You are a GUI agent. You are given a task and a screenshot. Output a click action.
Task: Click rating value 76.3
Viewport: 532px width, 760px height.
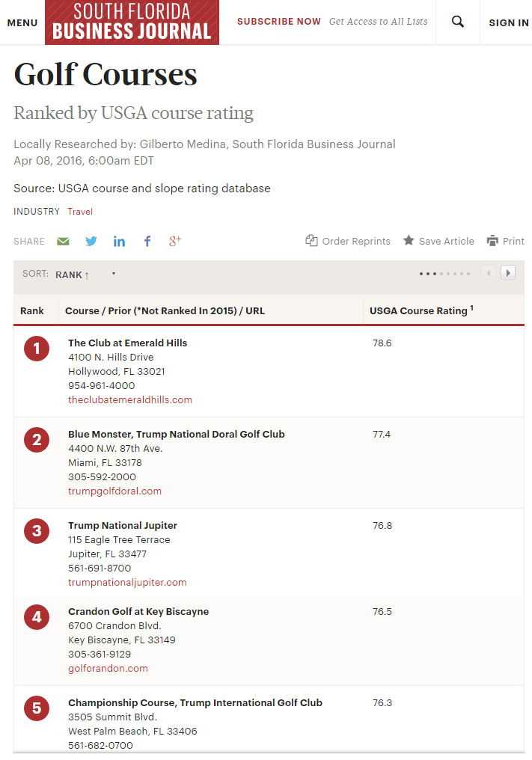(x=382, y=702)
